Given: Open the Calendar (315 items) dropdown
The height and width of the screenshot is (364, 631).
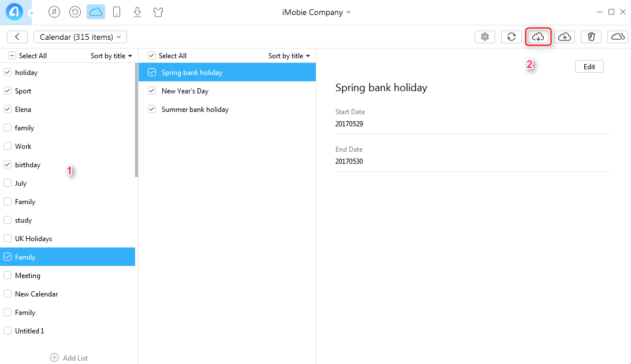Looking at the screenshot, I should [x=80, y=36].
